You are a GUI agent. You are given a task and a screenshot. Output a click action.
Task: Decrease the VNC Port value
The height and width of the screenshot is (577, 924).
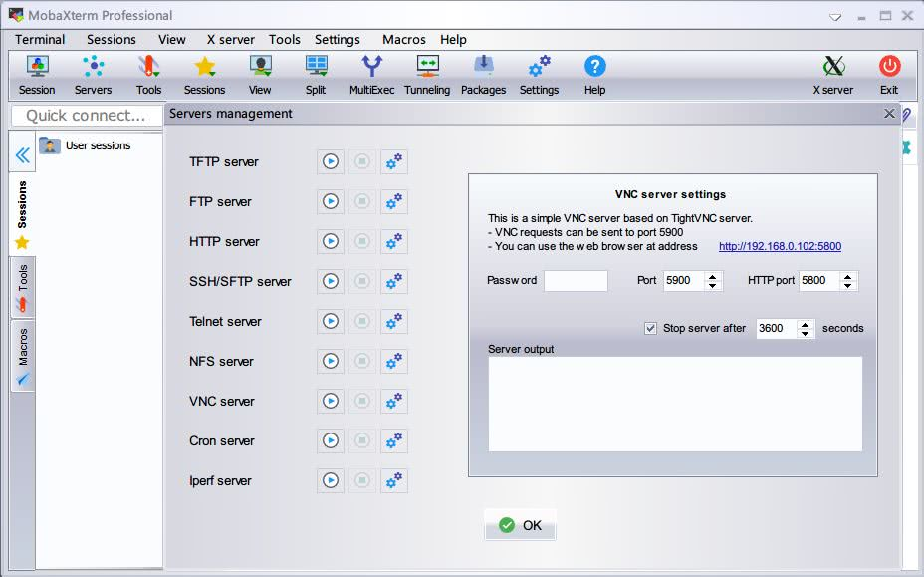(x=713, y=286)
